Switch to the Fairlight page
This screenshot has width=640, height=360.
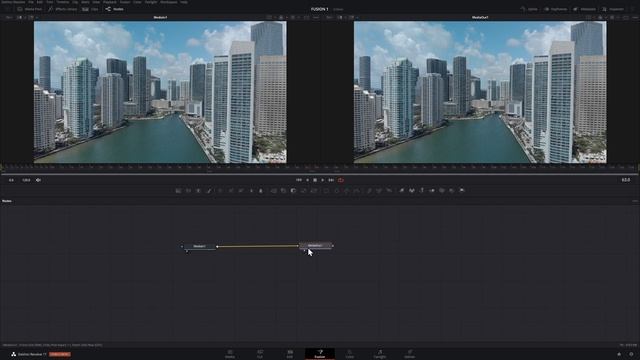pyautogui.click(x=380, y=354)
